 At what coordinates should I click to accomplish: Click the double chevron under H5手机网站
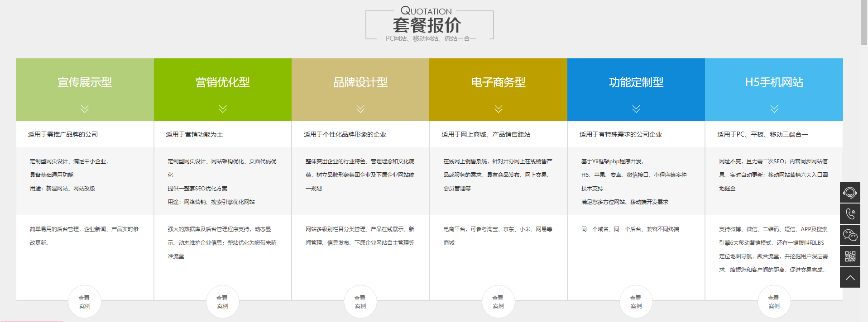point(774,109)
